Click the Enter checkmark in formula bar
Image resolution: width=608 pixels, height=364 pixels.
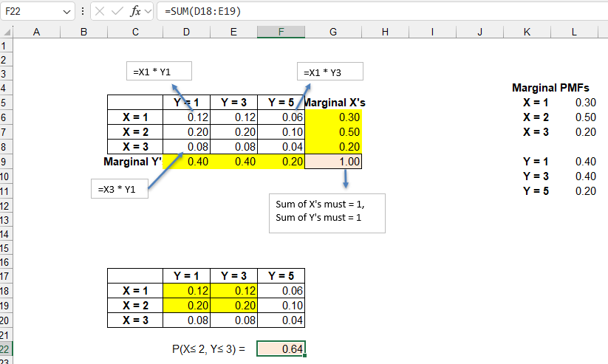(116, 12)
